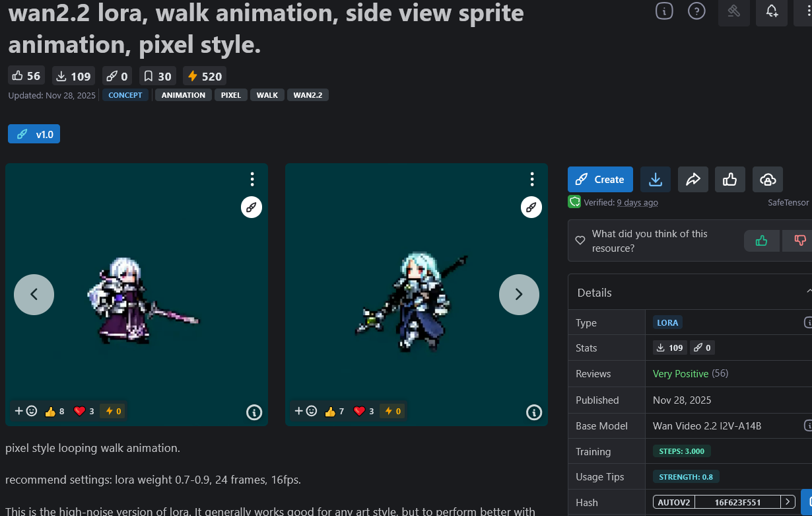Click the 520 buzz tip button
Screen dimensions: 812x516
(x=205, y=76)
